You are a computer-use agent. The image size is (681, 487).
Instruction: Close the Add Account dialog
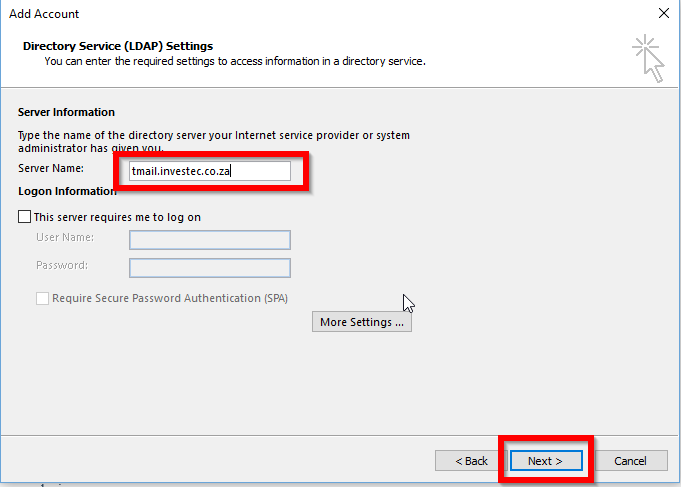coord(664,14)
